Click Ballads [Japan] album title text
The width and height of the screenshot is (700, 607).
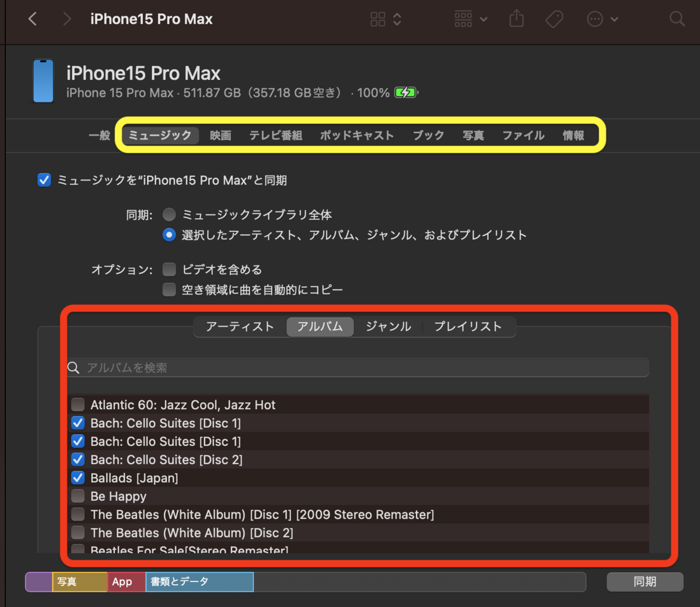134,478
